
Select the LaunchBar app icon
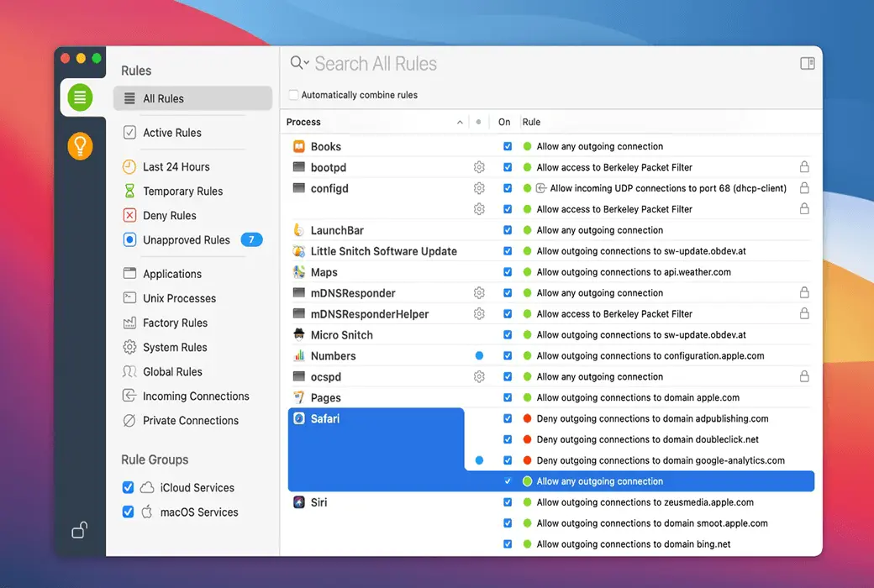coord(299,230)
